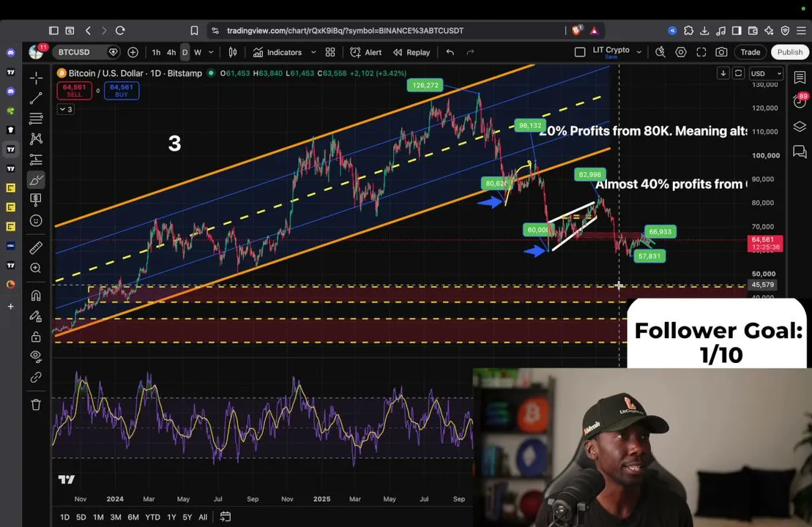Screen dimensions: 812x527
Task: Open the LIT Crypto layout dropdown arrow
Action: tap(639, 52)
